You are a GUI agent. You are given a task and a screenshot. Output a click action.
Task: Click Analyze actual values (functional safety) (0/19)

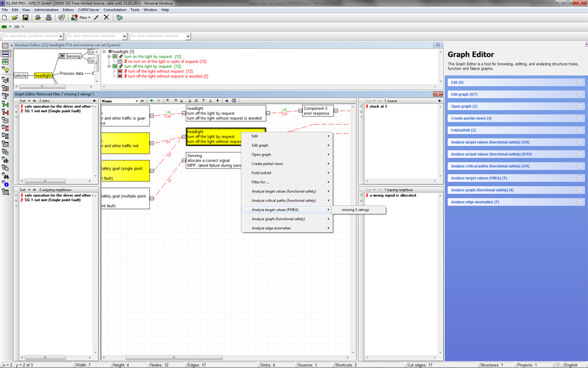[491, 154]
